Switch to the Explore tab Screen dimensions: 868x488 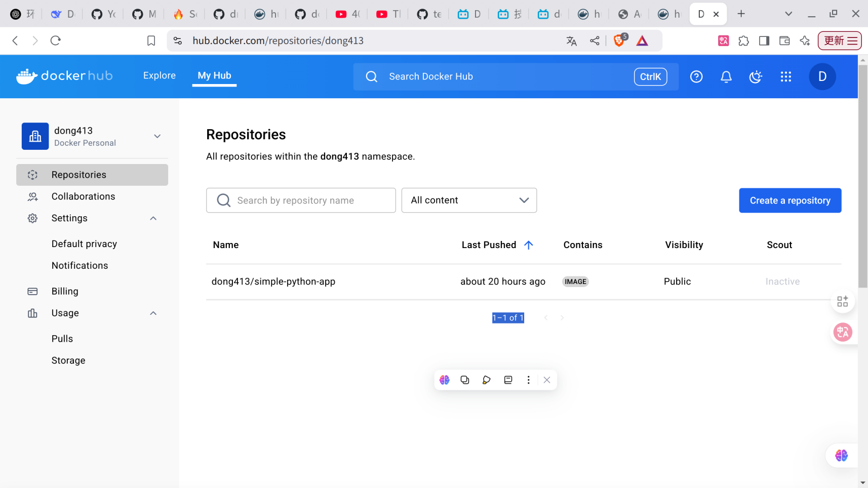[x=160, y=75]
